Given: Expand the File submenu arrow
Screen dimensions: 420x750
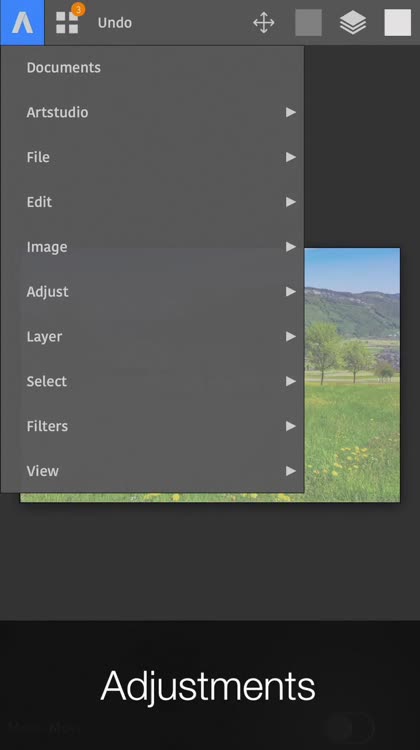Looking at the screenshot, I should point(290,157).
